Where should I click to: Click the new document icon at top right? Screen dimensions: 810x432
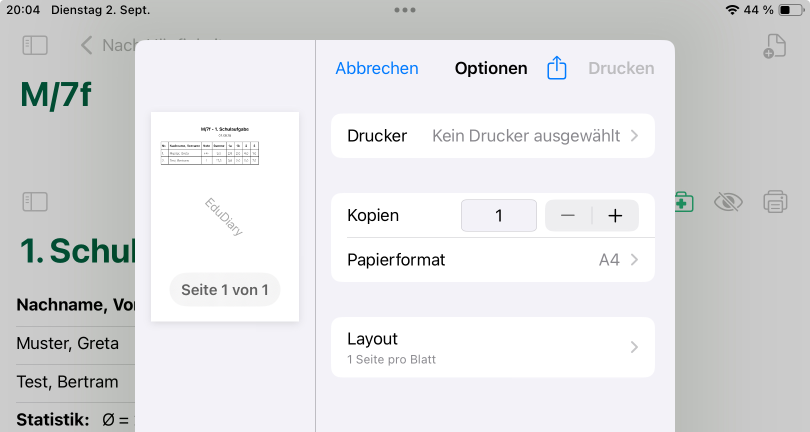pos(773,46)
